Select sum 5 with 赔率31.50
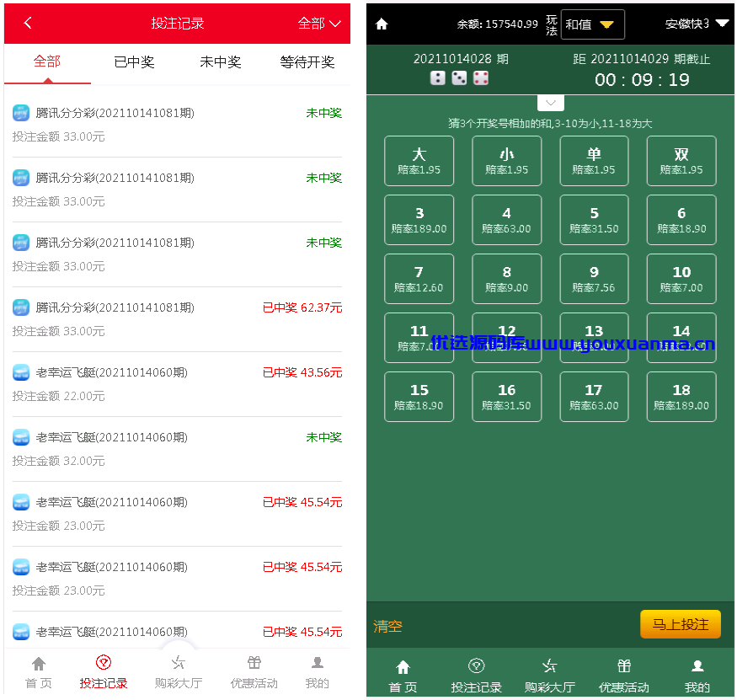This screenshot has width=737, height=700. coord(594,220)
